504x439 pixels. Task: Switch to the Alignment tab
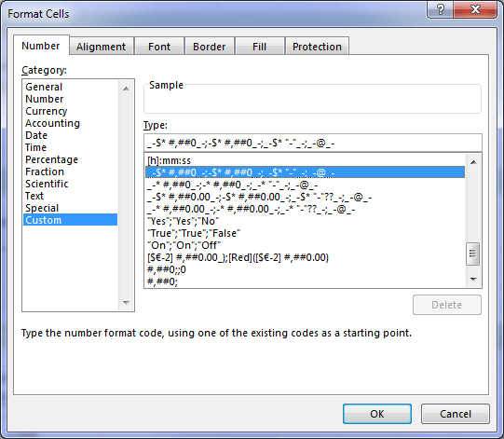[101, 47]
